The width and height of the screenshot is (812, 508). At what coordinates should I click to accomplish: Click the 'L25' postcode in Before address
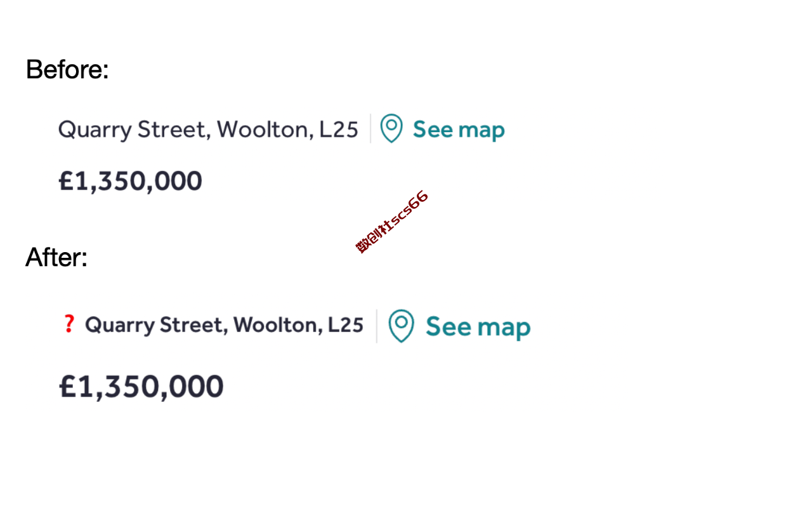339,130
